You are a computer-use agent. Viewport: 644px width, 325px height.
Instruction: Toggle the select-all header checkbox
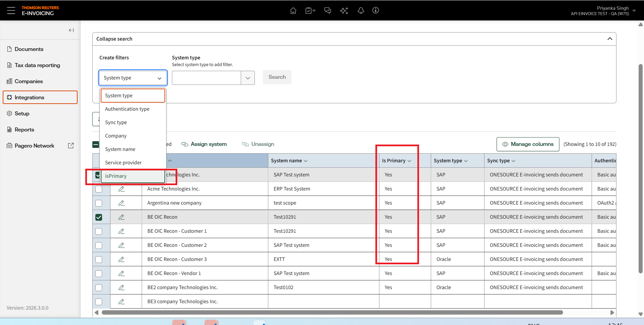[96, 145]
